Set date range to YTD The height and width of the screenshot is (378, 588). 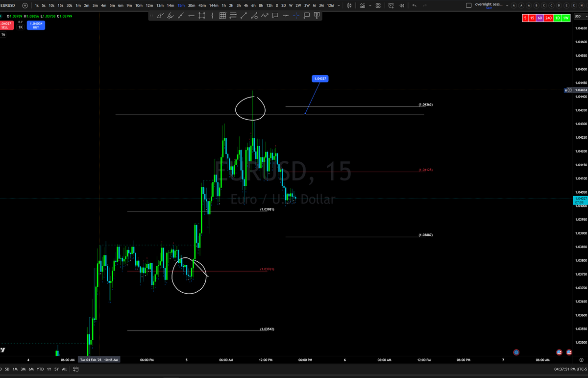40,369
